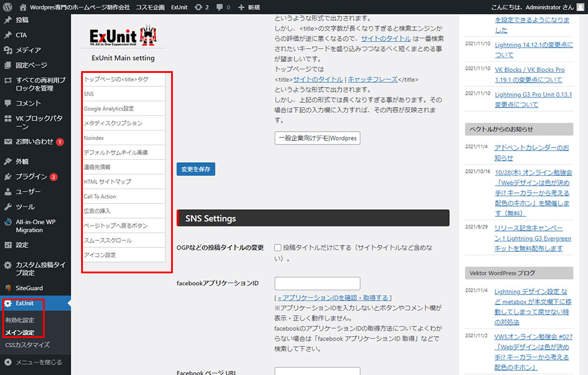Click the facebookアプリケーションID input field

pos(317,283)
